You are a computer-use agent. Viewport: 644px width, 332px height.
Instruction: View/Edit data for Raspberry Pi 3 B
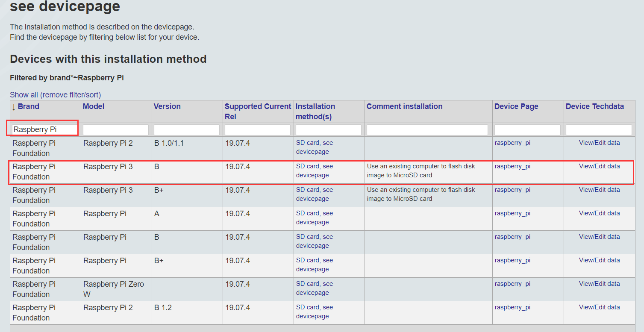click(x=599, y=166)
